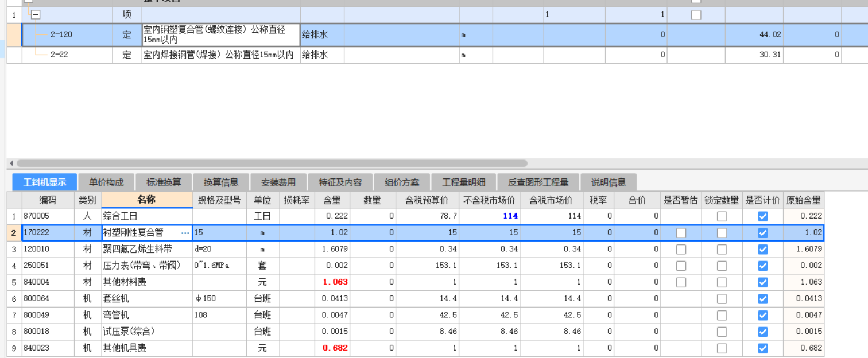The width and height of the screenshot is (868, 358).
Task: Click 室内钢塑复合管(螺纹连接) name cell
Action: (x=221, y=35)
